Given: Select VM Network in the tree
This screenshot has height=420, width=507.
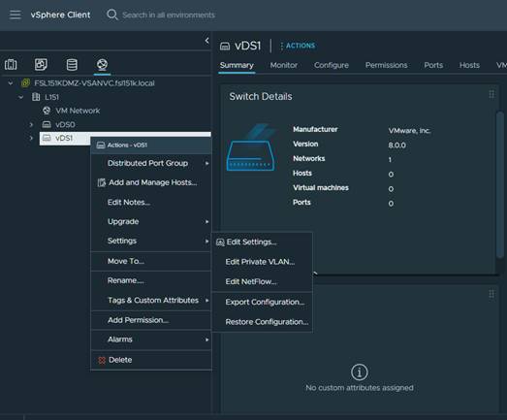Looking at the screenshot, I should (x=78, y=111).
